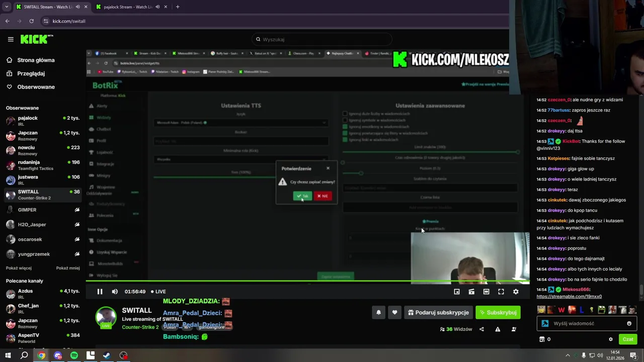Expand the browser tab search dropdown

pyautogui.click(x=7, y=7)
